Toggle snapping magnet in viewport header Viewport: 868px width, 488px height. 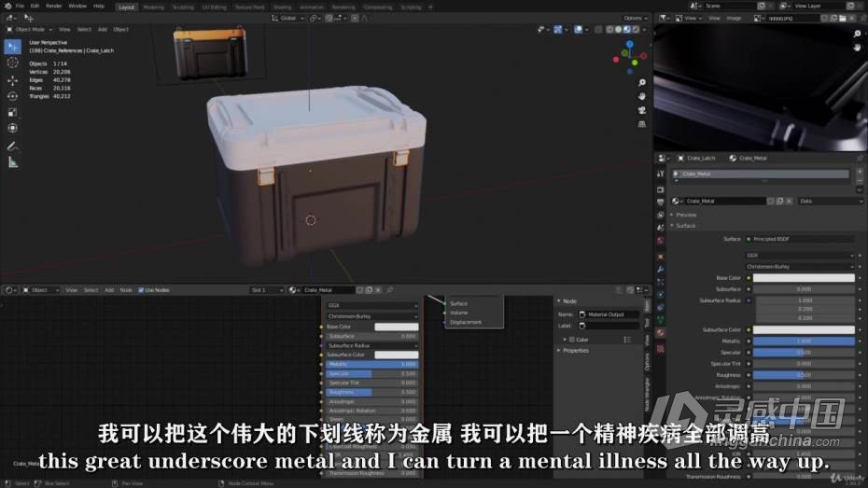point(329,19)
